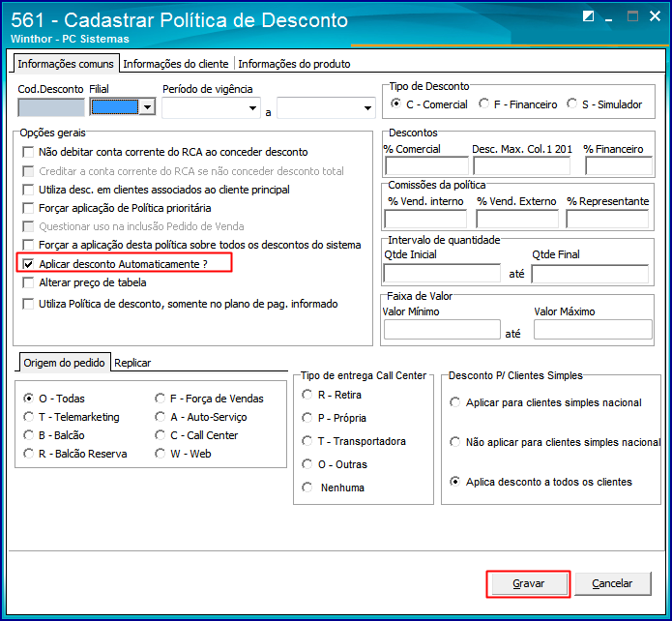Viewport: 672px width, 621px height.
Task: Expand the Filial dropdown
Action: point(147,106)
